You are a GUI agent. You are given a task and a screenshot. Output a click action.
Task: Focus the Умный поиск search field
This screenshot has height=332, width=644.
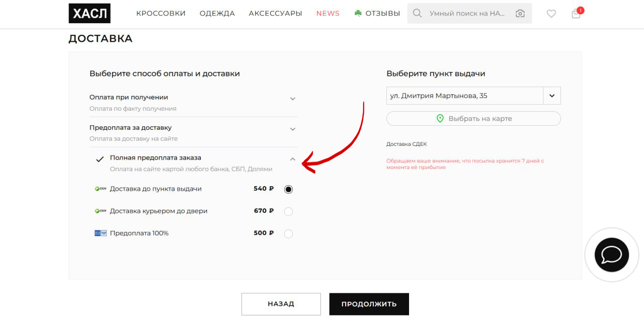[x=467, y=14]
